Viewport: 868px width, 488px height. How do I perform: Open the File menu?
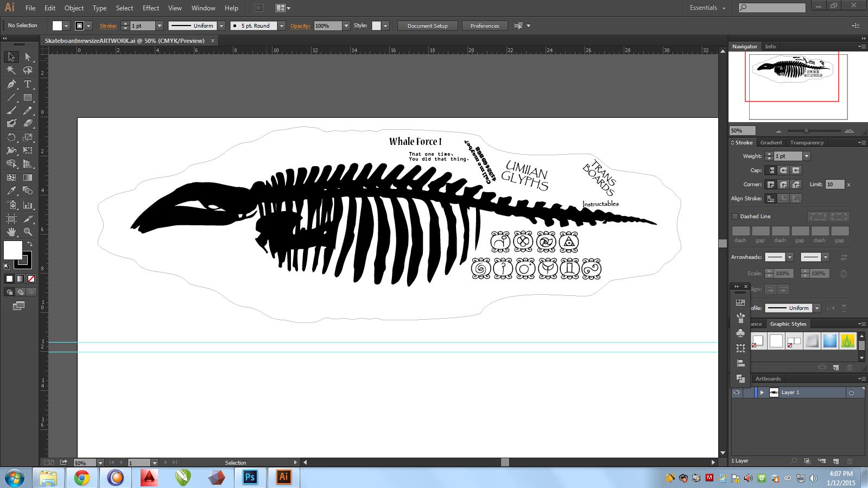click(x=30, y=8)
